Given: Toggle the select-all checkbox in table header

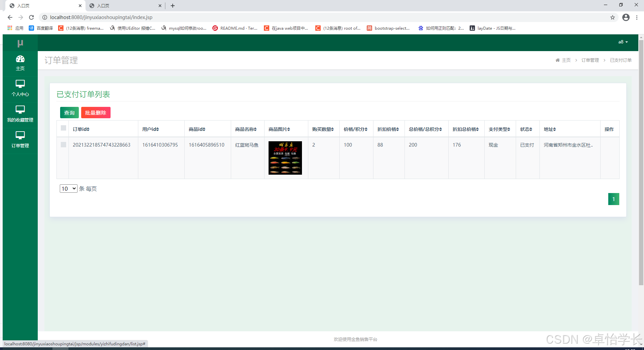Looking at the screenshot, I should point(63,128).
